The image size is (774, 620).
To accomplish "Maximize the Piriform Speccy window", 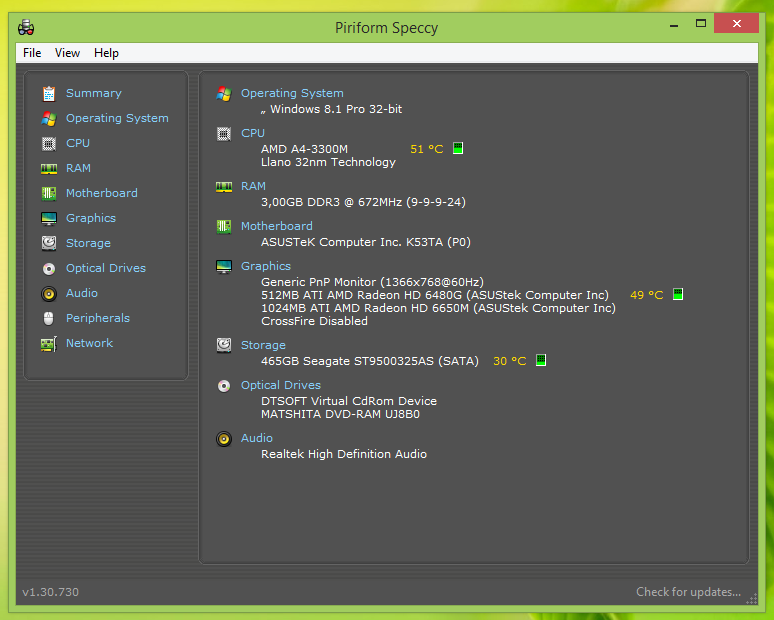I will tap(701, 23).
